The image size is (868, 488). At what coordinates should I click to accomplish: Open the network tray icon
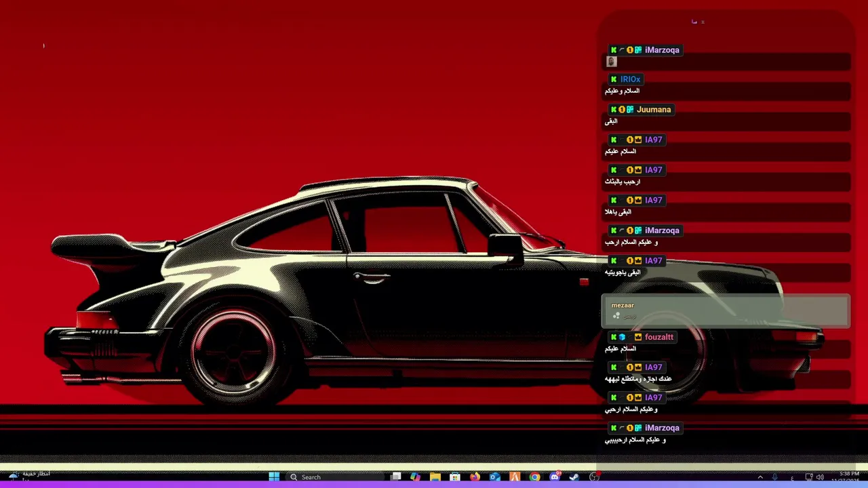(809, 477)
